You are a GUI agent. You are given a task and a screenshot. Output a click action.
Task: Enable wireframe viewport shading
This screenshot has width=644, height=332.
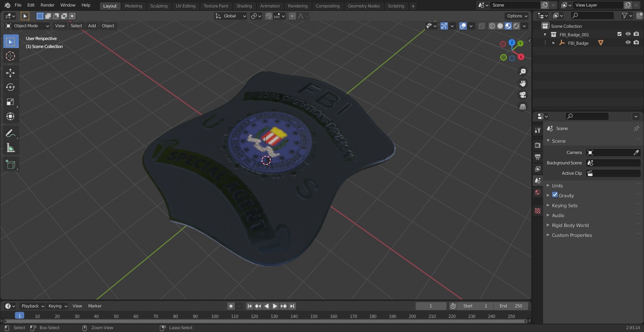[x=492, y=26]
